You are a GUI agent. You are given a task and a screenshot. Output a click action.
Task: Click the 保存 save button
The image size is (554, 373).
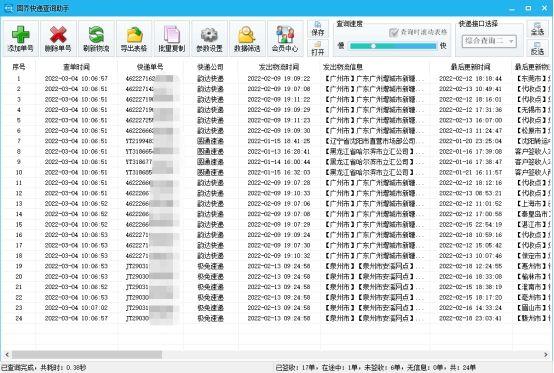click(x=318, y=29)
